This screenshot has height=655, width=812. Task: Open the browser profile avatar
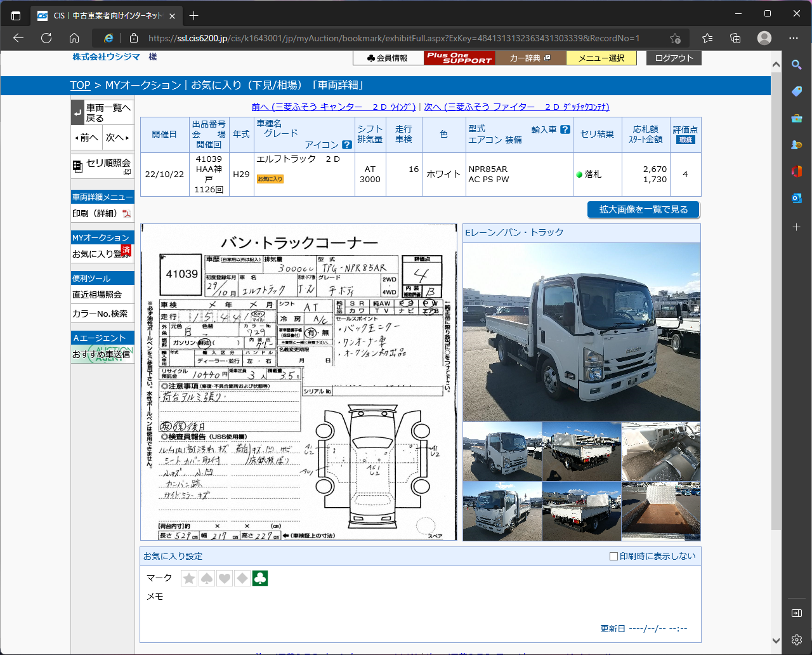pyautogui.click(x=764, y=38)
